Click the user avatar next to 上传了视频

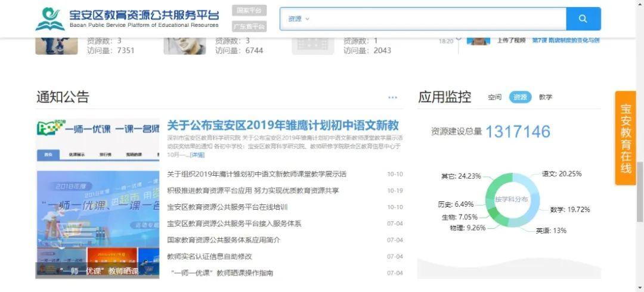(x=478, y=40)
